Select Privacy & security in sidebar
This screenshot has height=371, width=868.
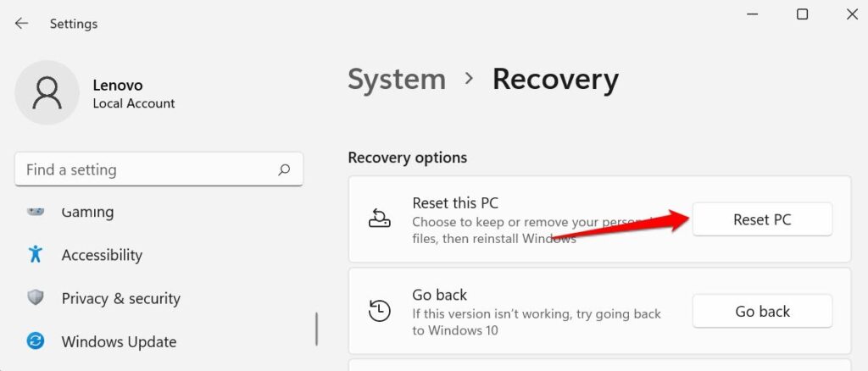[x=120, y=298]
